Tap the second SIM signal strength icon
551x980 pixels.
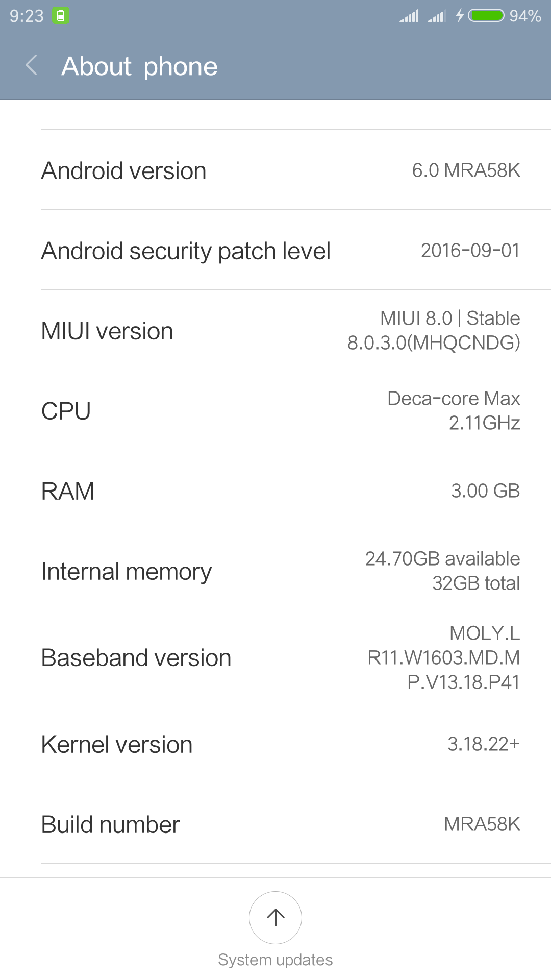click(x=437, y=16)
